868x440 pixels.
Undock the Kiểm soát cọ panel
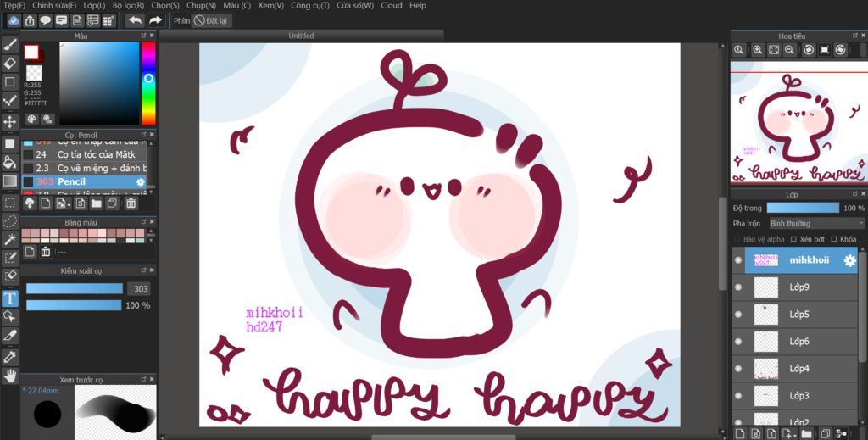143,270
